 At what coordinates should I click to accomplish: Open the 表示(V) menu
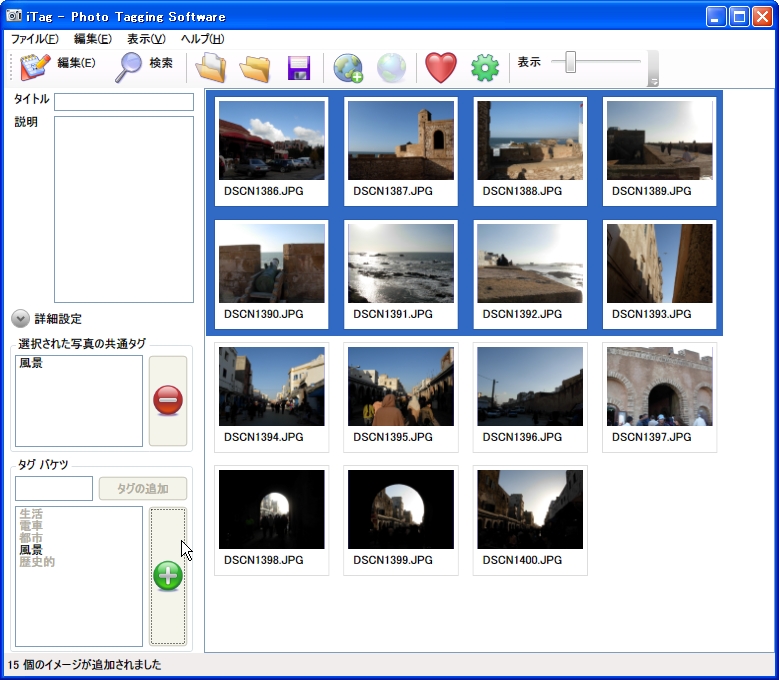(146, 39)
